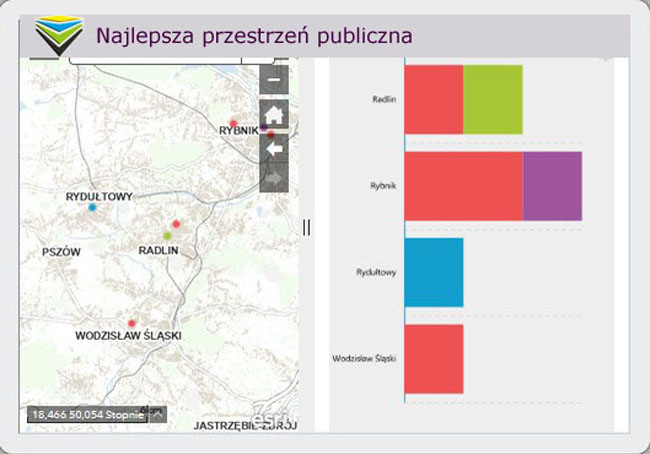Click the red marker above Radlin label
The image size is (650, 454).
[175, 224]
